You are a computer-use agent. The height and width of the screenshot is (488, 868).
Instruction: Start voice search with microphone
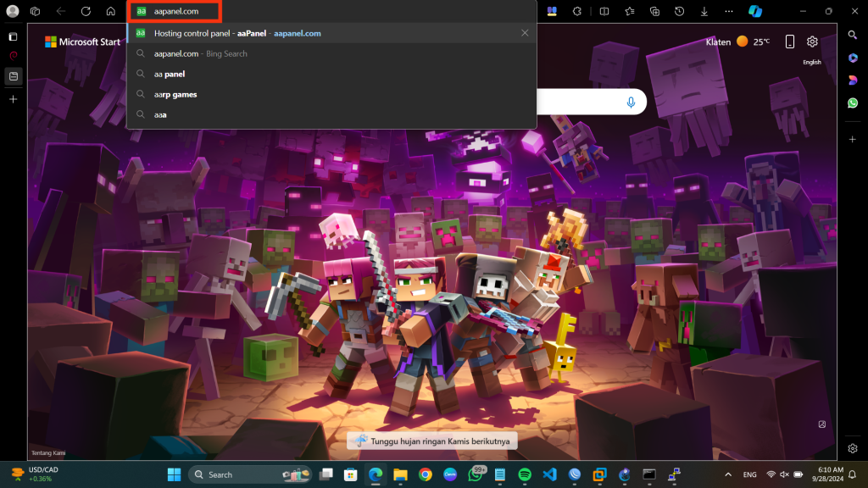coord(631,102)
